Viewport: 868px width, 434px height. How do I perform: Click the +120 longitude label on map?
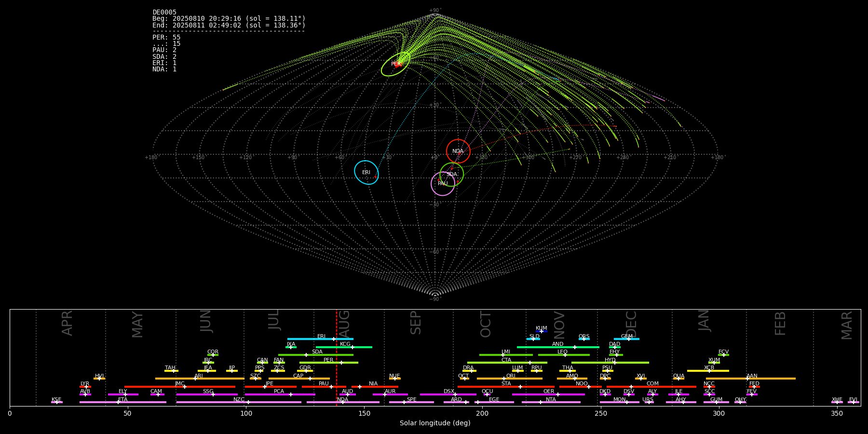(x=245, y=158)
